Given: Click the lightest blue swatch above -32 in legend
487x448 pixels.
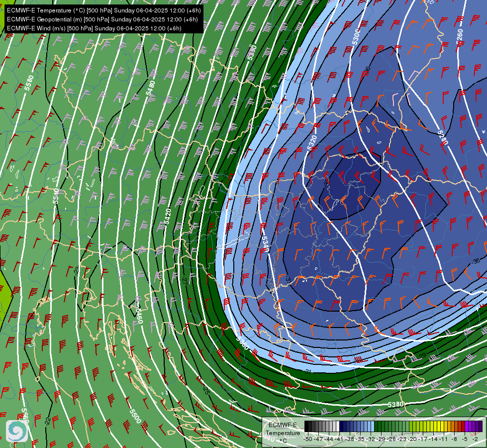Looking at the screenshot, I should [373, 426].
